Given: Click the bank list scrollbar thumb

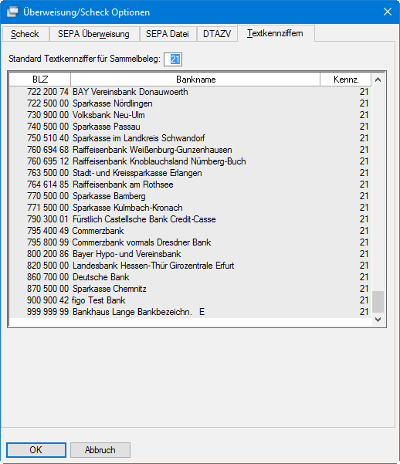Looking at the screenshot, I should (378, 302).
